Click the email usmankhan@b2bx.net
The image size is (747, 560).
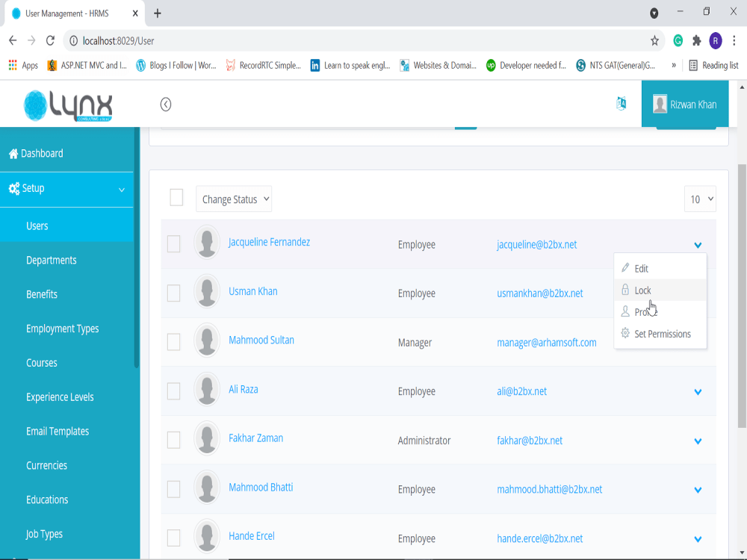(540, 293)
